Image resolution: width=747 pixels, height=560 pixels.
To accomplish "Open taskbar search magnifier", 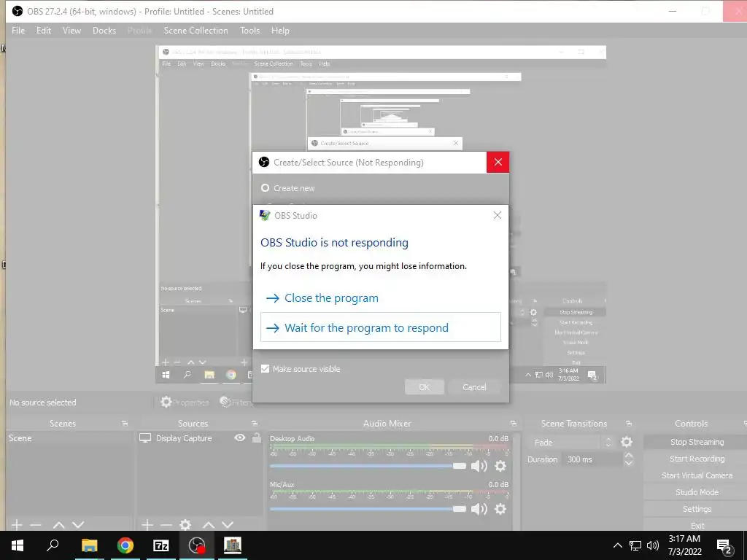I will [x=53, y=545].
